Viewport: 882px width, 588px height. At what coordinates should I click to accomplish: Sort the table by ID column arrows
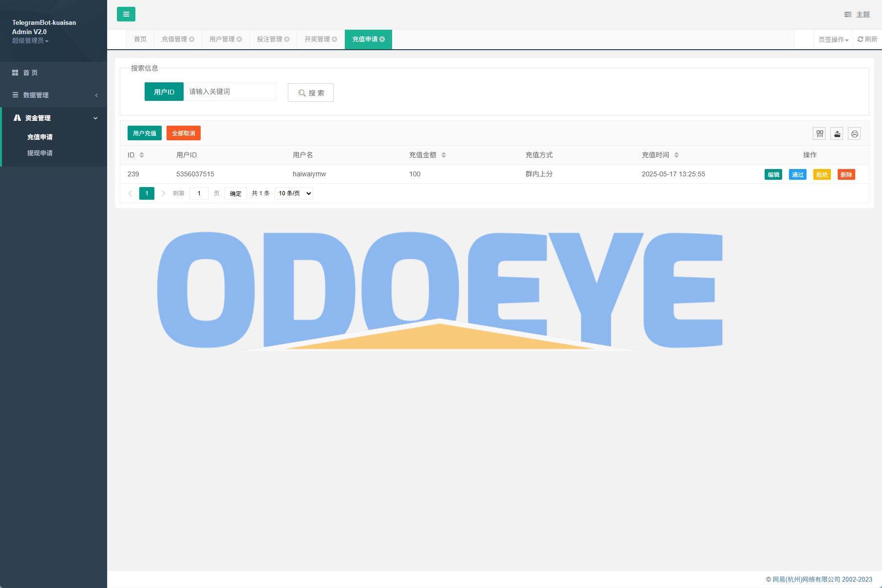pyautogui.click(x=142, y=155)
